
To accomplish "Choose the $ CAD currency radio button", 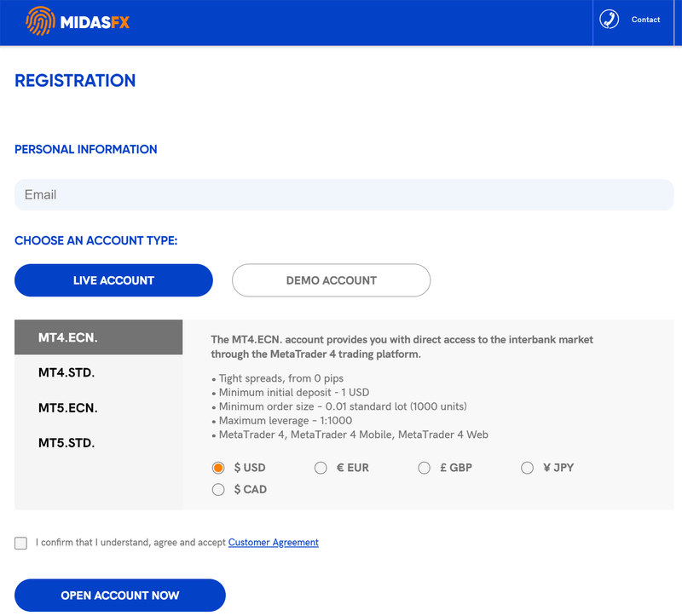I will pyautogui.click(x=218, y=490).
